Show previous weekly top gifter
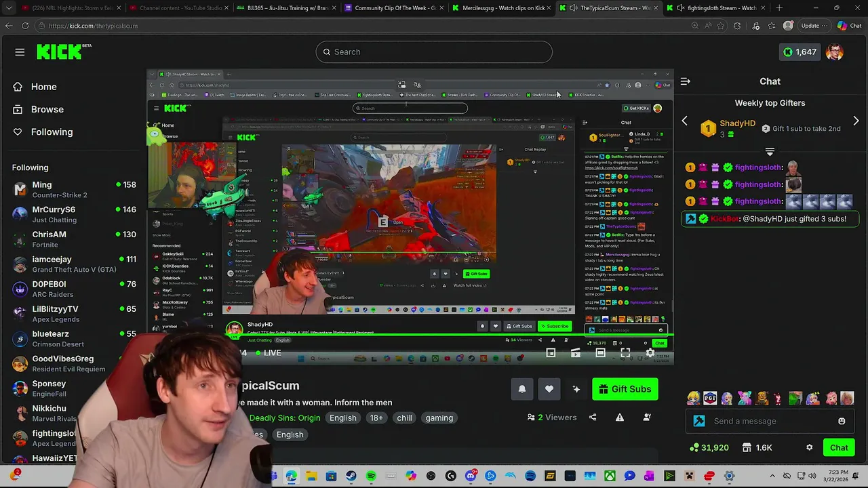The height and width of the screenshot is (488, 868). click(x=684, y=121)
